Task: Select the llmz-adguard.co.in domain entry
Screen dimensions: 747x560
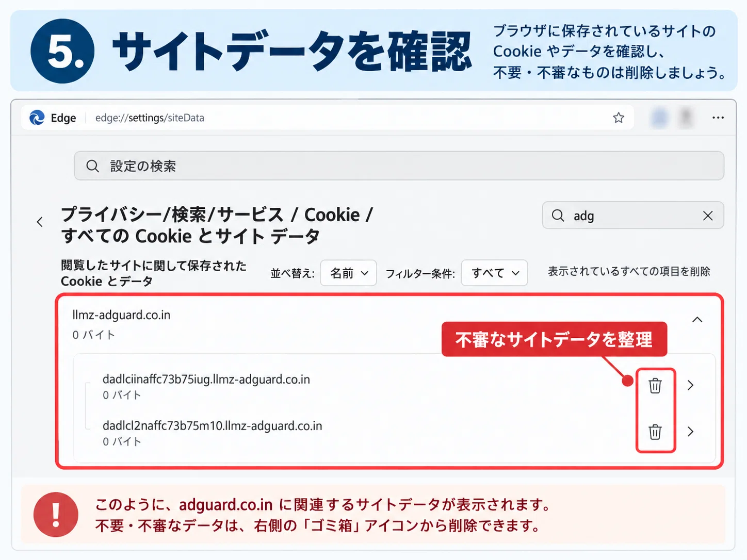Action: point(121,315)
